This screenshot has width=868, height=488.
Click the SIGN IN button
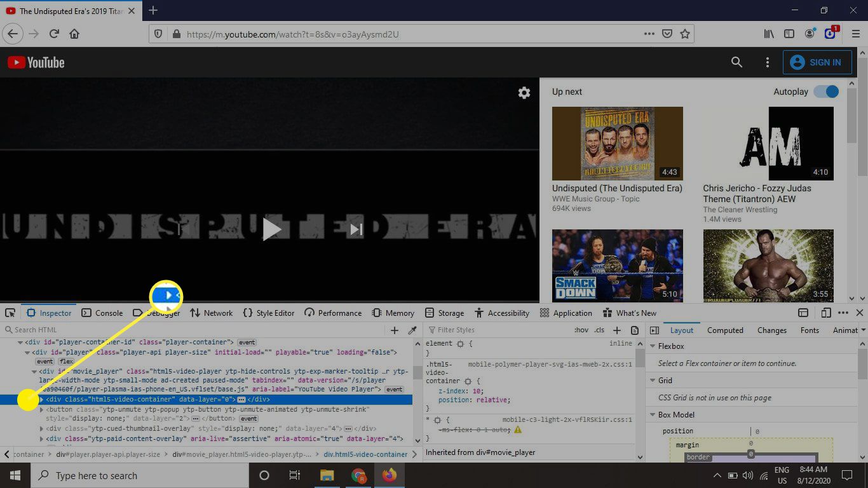click(x=817, y=62)
